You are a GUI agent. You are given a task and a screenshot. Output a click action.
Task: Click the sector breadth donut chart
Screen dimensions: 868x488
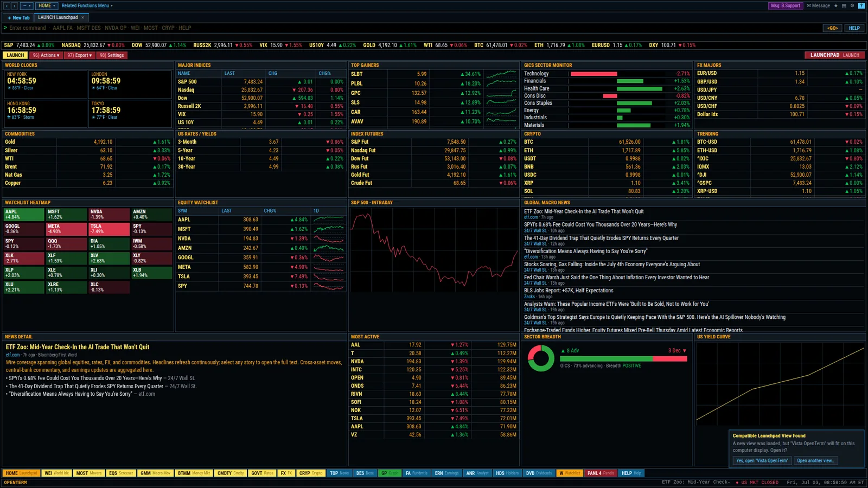click(541, 358)
